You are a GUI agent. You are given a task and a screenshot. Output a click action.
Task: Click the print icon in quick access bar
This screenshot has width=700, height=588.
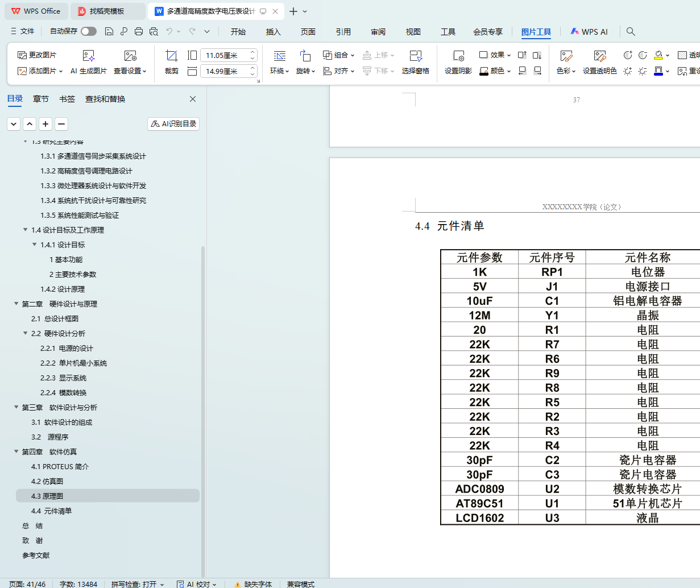[x=139, y=31]
